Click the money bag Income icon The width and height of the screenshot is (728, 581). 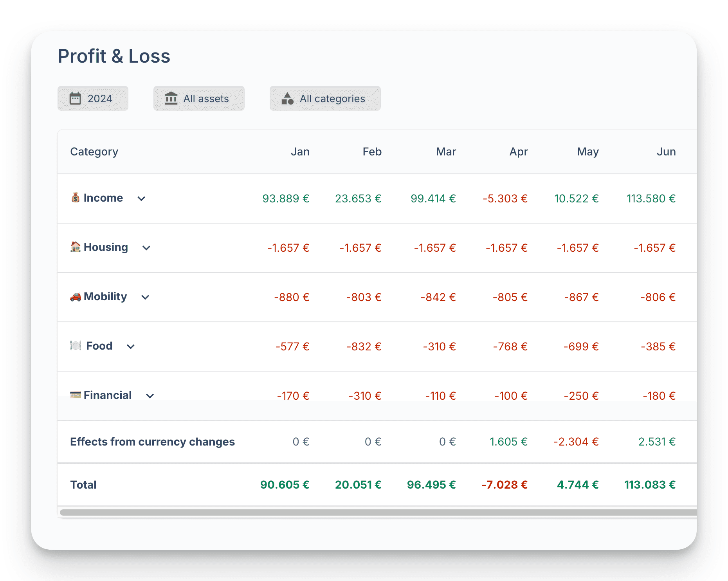[x=76, y=198]
